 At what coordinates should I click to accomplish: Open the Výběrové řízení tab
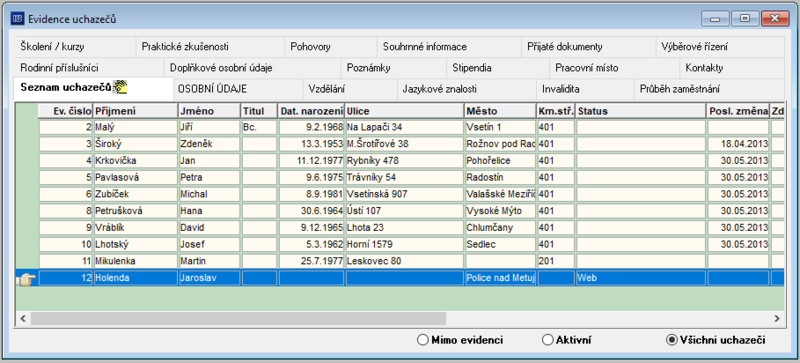pyautogui.click(x=720, y=47)
